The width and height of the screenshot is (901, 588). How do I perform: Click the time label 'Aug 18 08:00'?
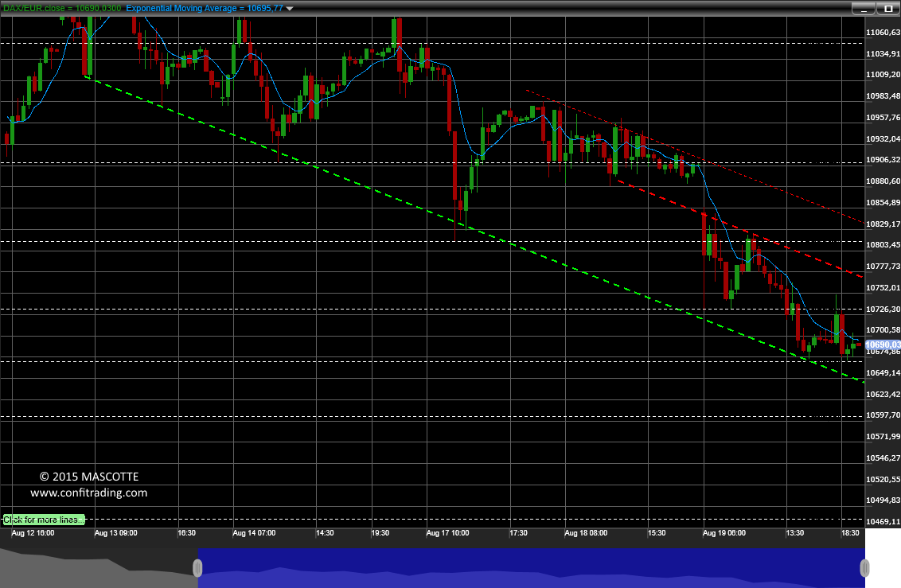pos(586,533)
